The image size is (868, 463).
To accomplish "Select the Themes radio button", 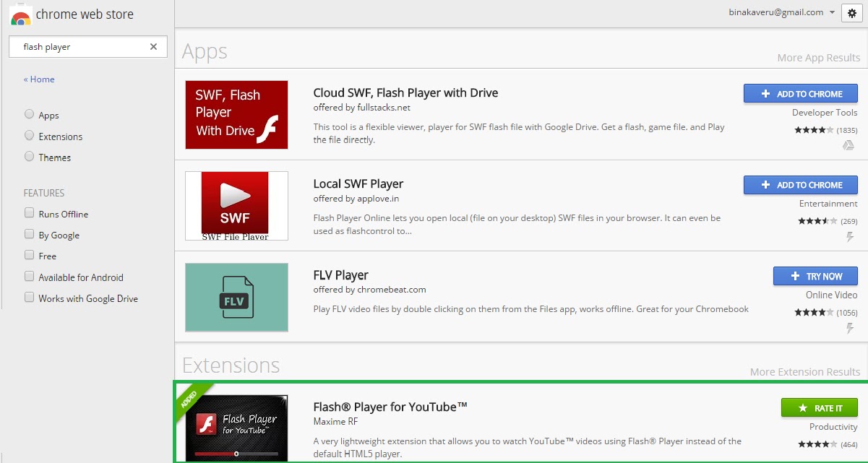I will tap(30, 156).
